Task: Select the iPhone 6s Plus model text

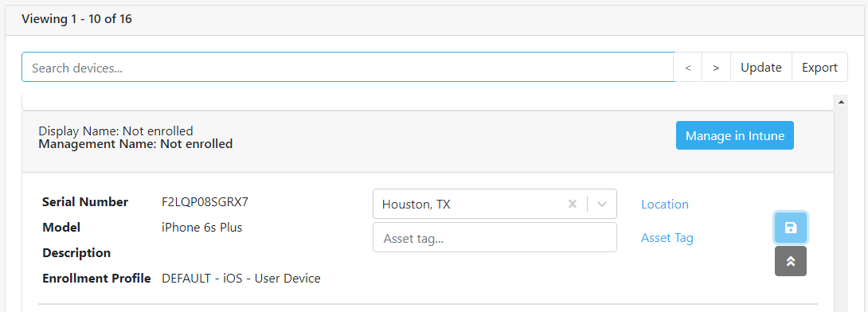Action: [x=202, y=228]
